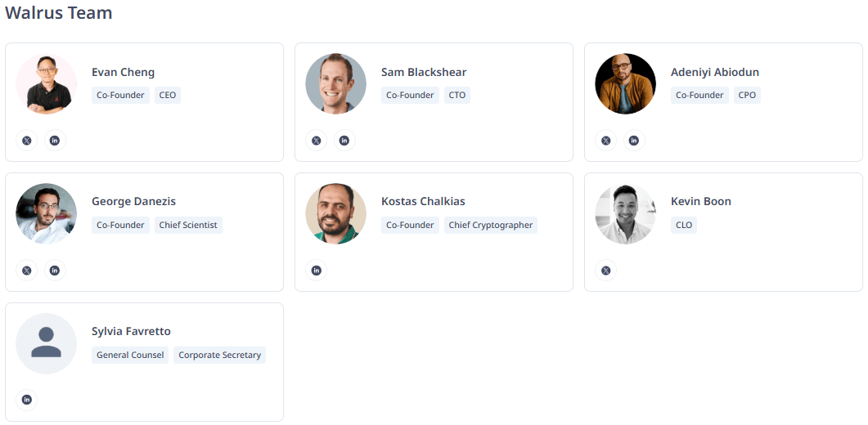Click the Chief Cryptographer tag
This screenshot has width=868, height=425.
(491, 225)
